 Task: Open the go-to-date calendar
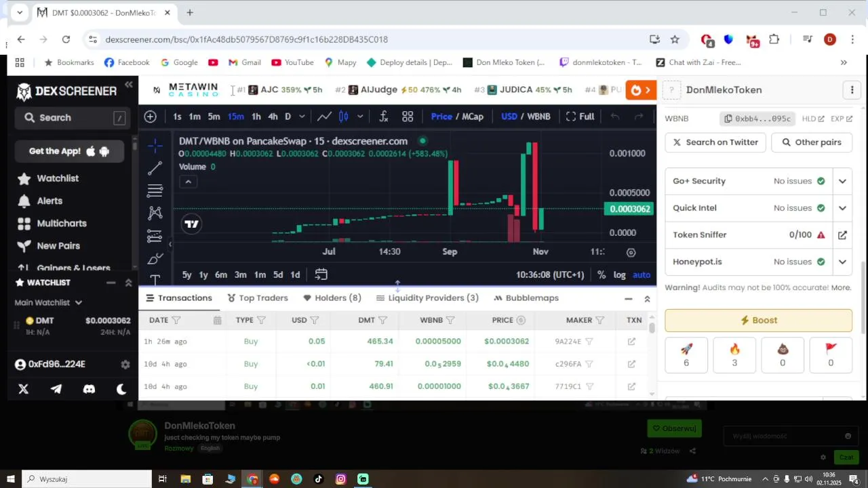pyautogui.click(x=321, y=274)
